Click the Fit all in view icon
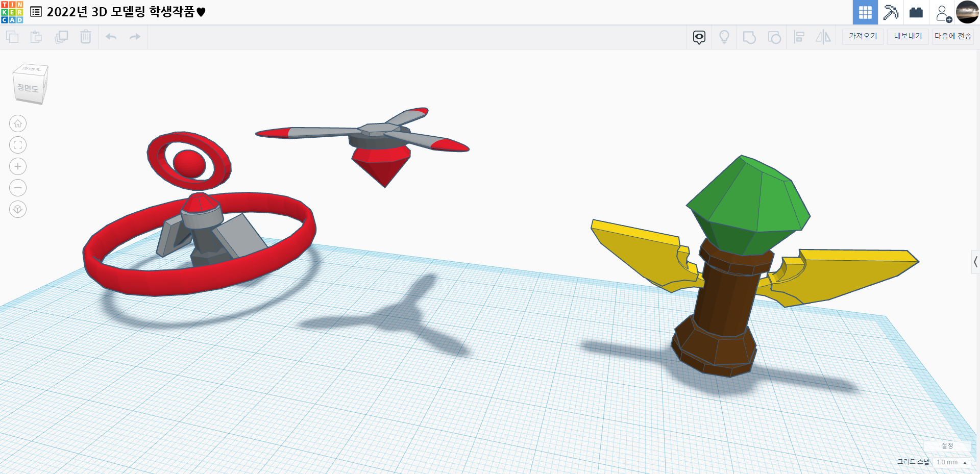 (x=18, y=145)
